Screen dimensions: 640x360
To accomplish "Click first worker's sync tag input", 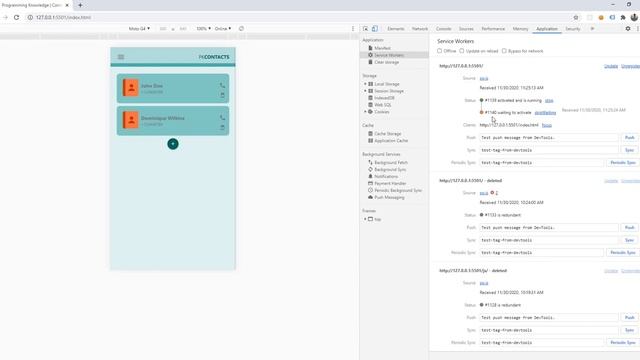I will click(549, 150).
